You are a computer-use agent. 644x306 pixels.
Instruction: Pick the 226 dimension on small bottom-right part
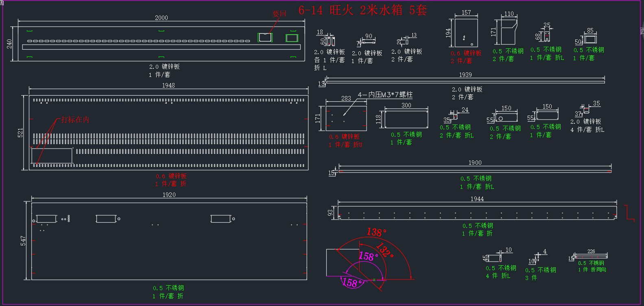click(591, 251)
